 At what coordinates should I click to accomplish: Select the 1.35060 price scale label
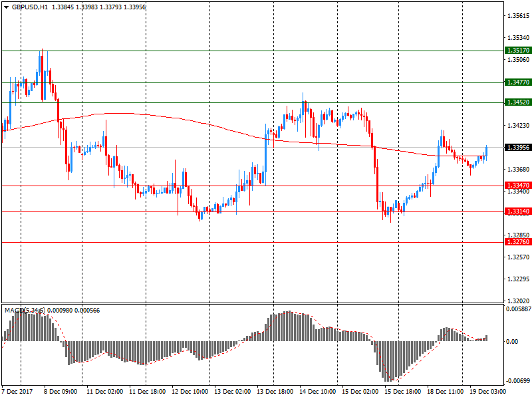point(519,60)
